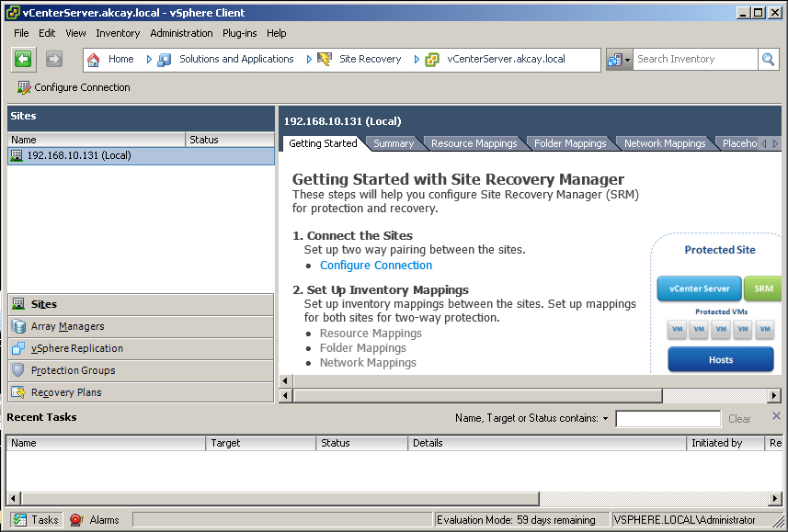Click the green Back navigation arrow
788x532 pixels.
click(23, 59)
